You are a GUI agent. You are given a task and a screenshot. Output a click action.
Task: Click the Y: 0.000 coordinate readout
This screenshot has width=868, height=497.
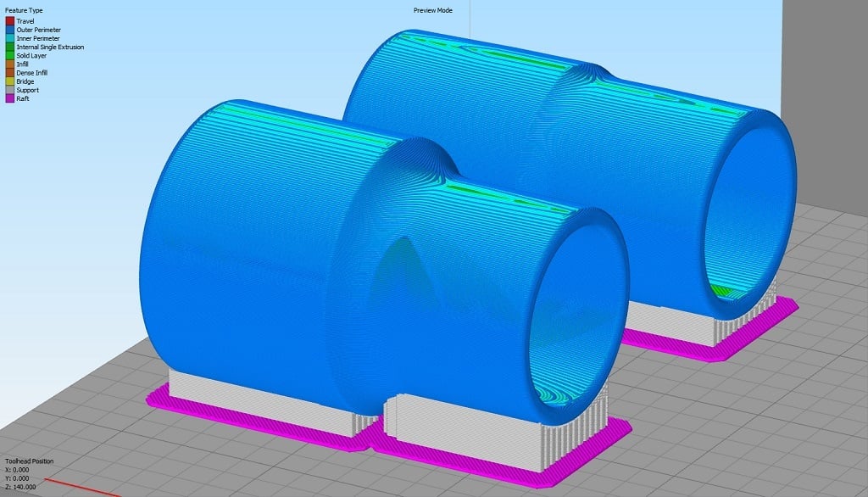pyautogui.click(x=17, y=478)
